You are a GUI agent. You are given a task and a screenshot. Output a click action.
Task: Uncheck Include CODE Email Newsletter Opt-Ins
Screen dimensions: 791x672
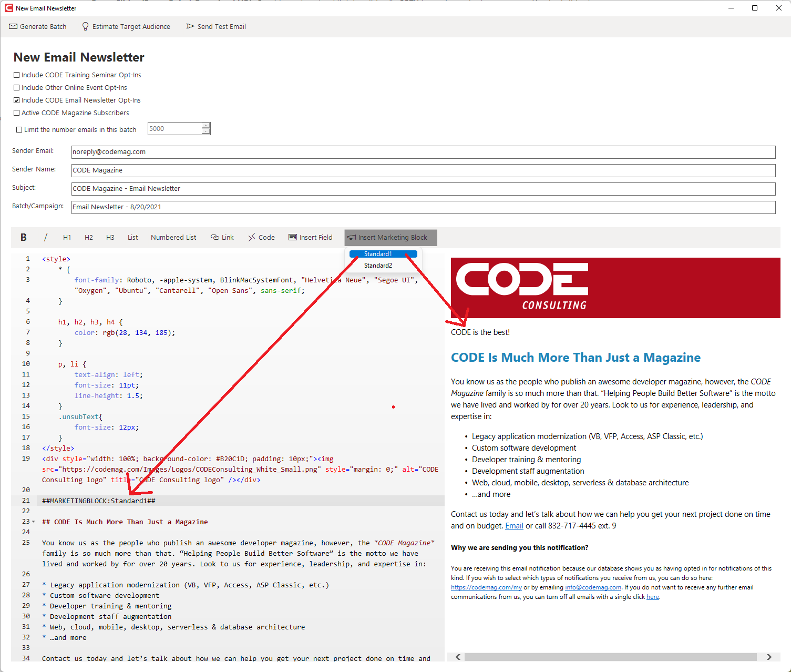click(x=17, y=100)
